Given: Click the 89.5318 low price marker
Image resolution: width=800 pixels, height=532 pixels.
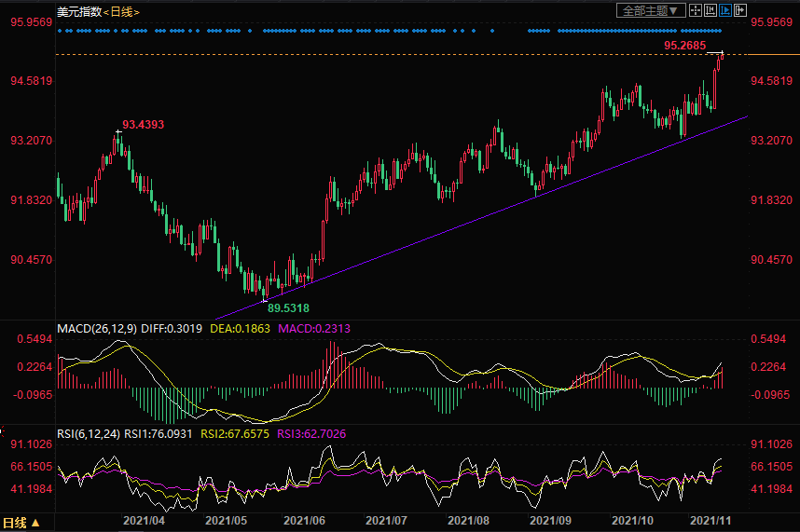Looking at the screenshot, I should tap(288, 307).
